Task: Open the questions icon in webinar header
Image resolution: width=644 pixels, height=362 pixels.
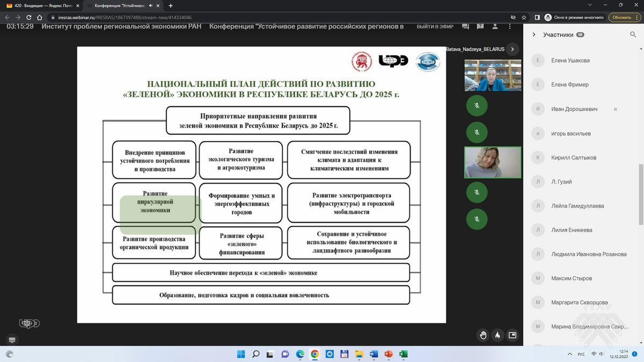Action: tap(480, 26)
